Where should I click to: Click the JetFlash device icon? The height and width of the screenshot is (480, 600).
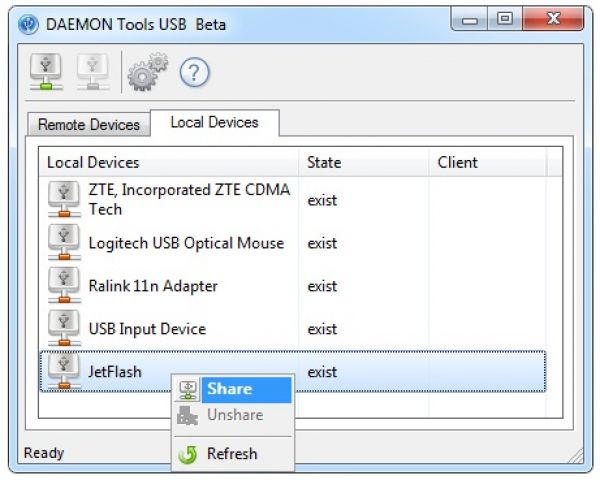click(x=65, y=372)
